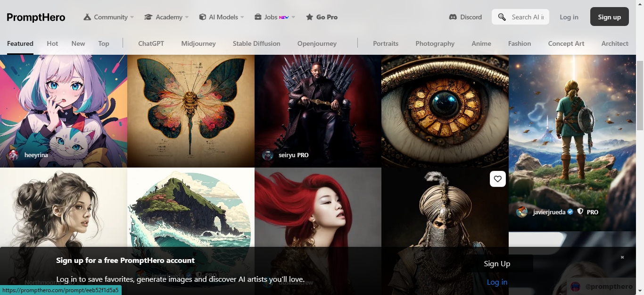Open the Portraits category

(x=386, y=43)
